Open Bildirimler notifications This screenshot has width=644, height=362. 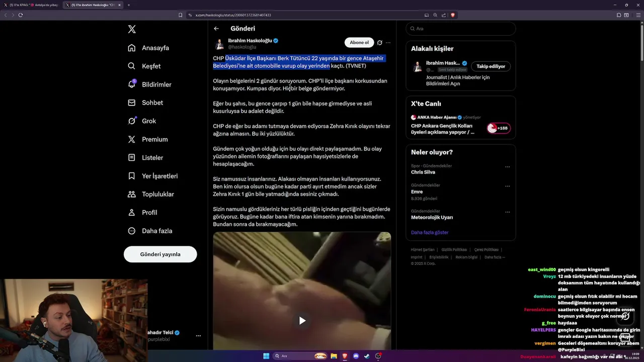[150, 84]
